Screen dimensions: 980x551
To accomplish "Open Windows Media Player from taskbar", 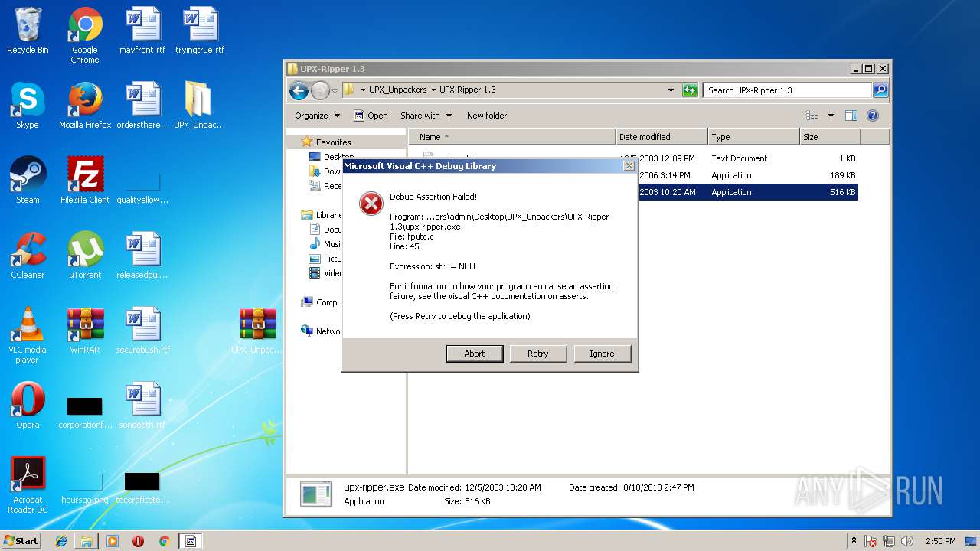I will tap(113, 541).
